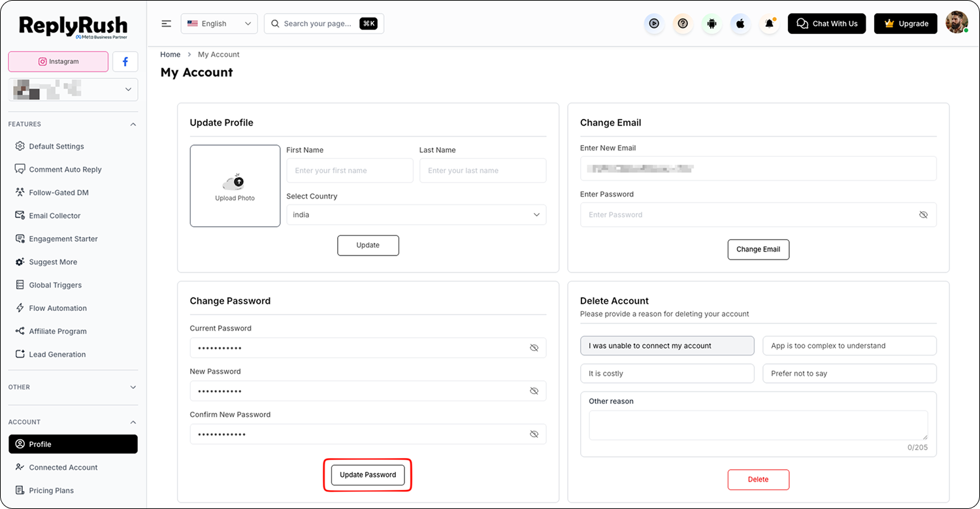The height and width of the screenshot is (509, 980).
Task: Click the Global Triggers list icon
Action: click(x=20, y=285)
